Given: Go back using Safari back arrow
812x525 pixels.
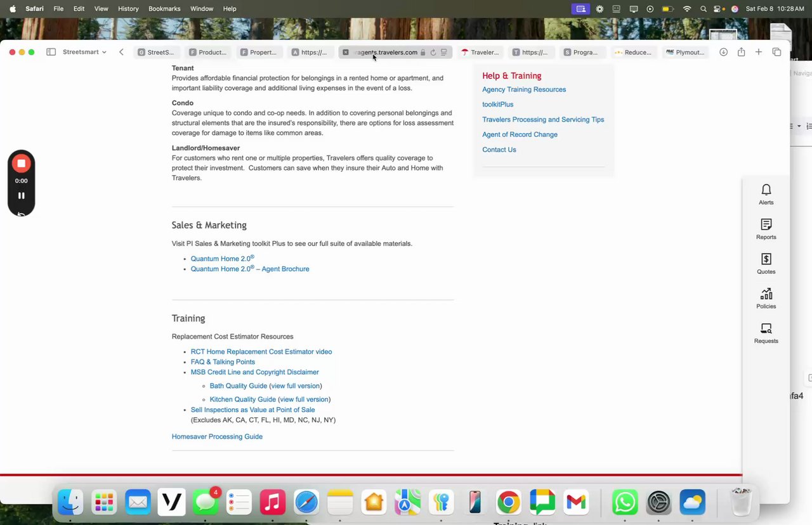Looking at the screenshot, I should pyautogui.click(x=121, y=52).
